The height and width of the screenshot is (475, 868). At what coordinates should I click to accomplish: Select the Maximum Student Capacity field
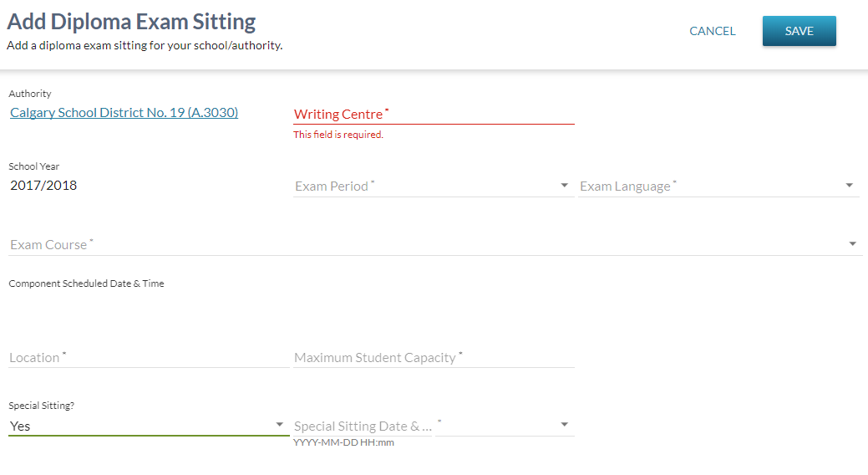pos(434,358)
